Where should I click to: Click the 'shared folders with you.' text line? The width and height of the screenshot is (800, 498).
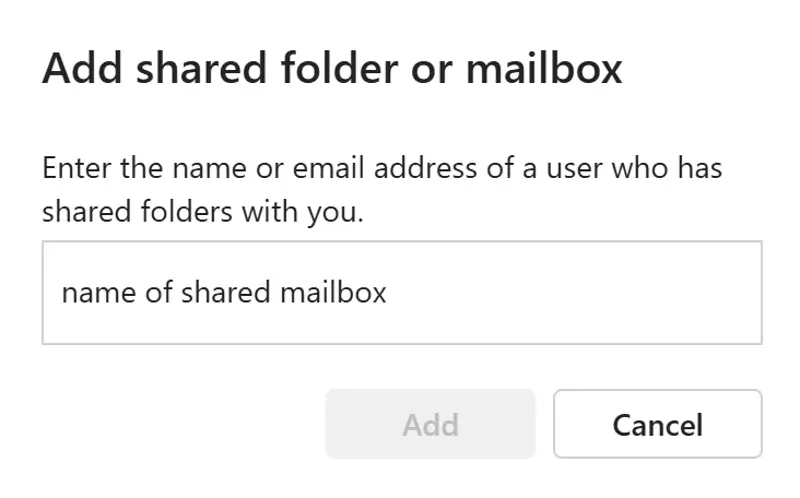click(201, 211)
